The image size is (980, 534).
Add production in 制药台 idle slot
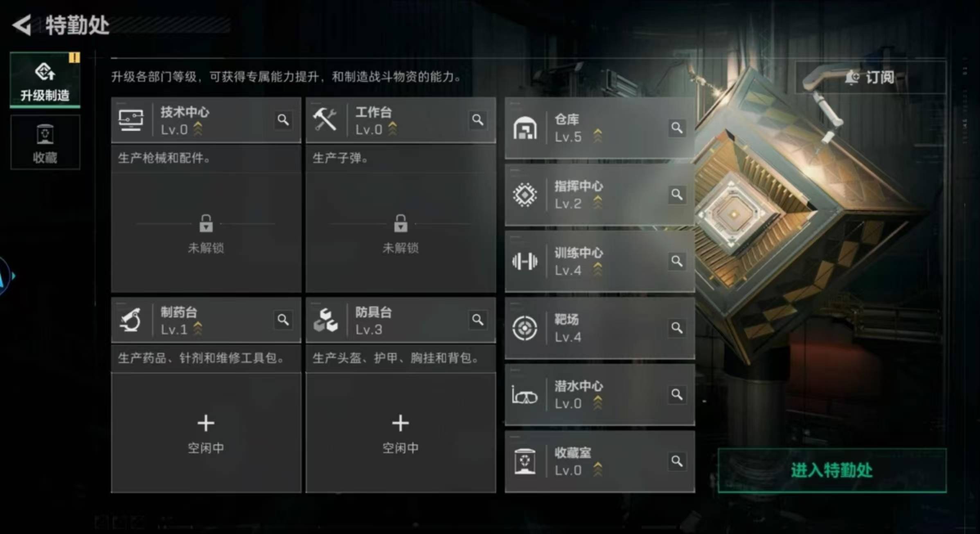206,433
